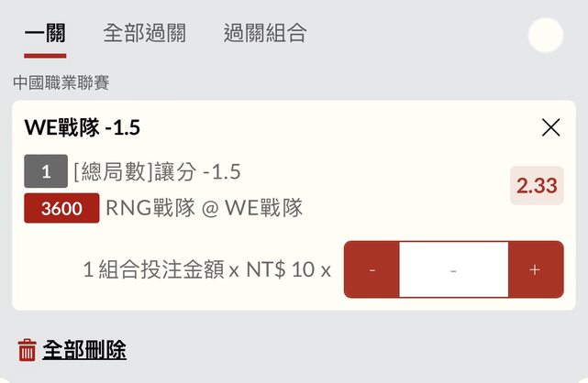
Task: Click the white circle button at top right
Action: point(546,35)
